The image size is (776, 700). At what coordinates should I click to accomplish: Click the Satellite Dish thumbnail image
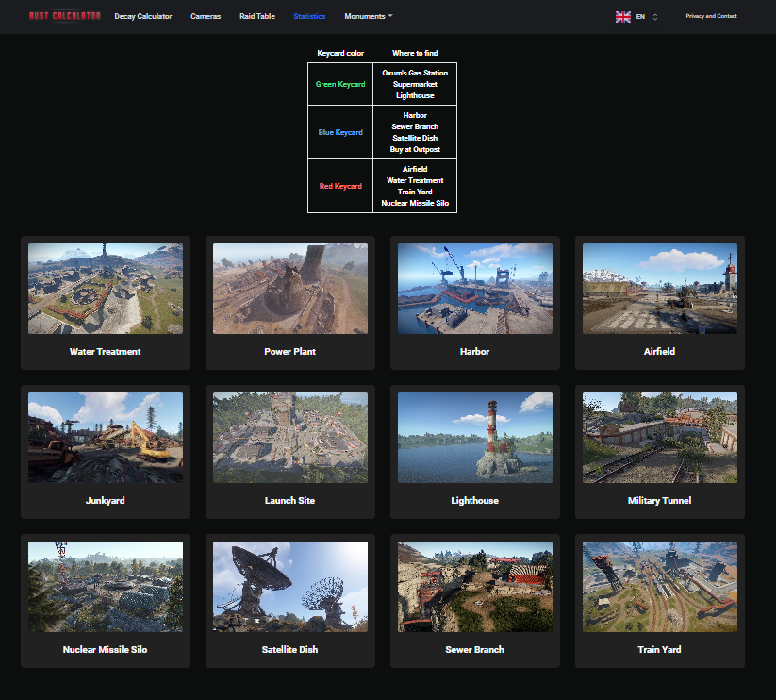[290, 587]
